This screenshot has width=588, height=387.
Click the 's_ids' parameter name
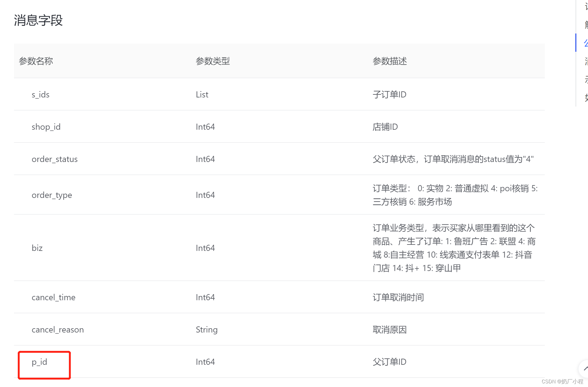(40, 95)
